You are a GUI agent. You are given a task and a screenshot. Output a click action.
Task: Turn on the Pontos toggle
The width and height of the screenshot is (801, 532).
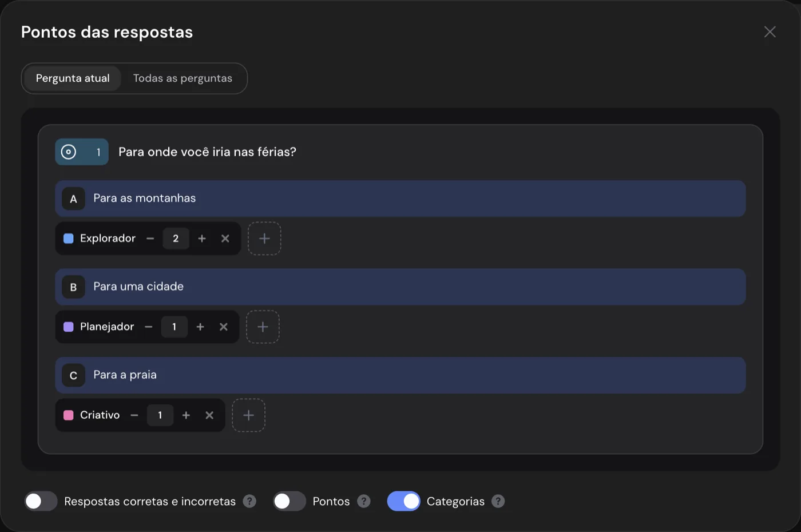pyautogui.click(x=289, y=501)
